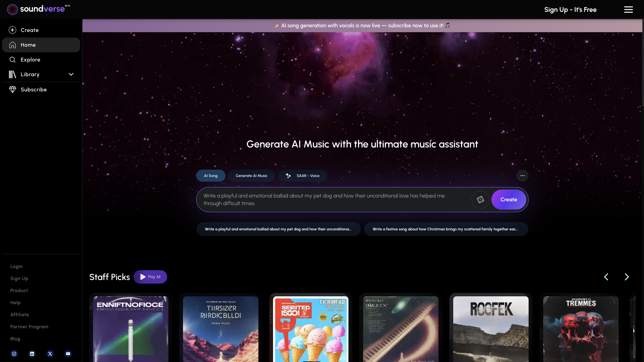Expand the Library section chevron
This screenshot has height=362, width=644.
[x=71, y=74]
